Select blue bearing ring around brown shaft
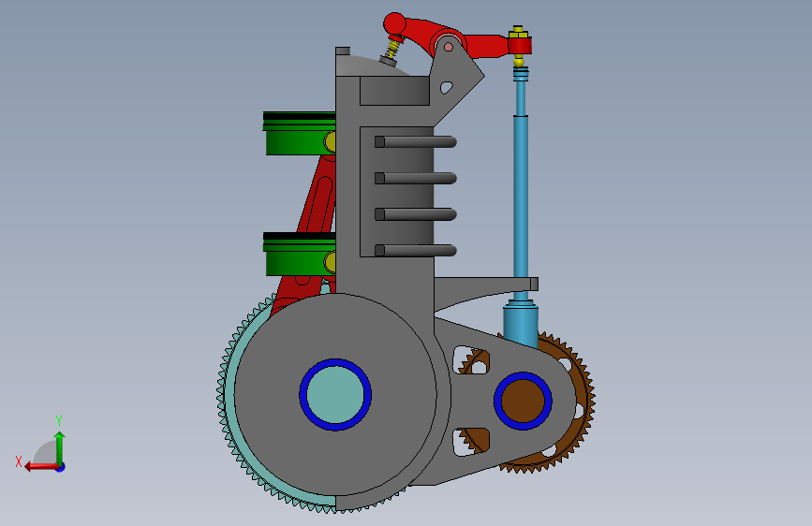Screen dimensions: 812x526 pos(496,401)
